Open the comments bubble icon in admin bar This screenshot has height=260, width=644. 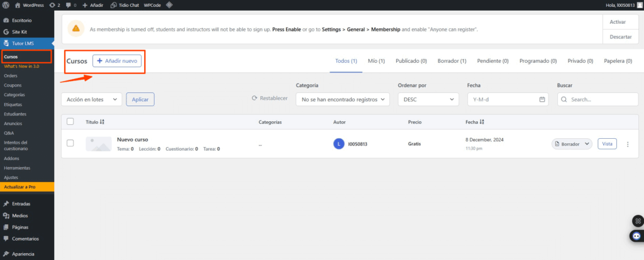coord(70,5)
